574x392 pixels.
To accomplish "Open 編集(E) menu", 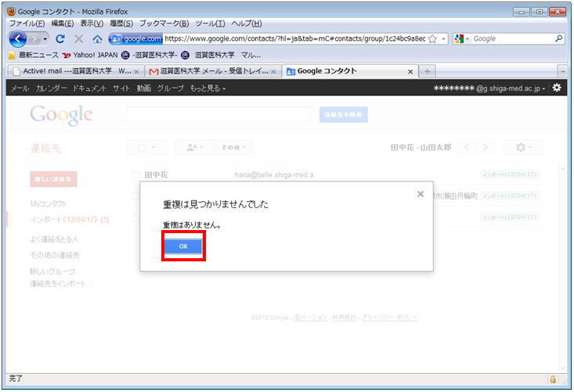I will [x=62, y=23].
